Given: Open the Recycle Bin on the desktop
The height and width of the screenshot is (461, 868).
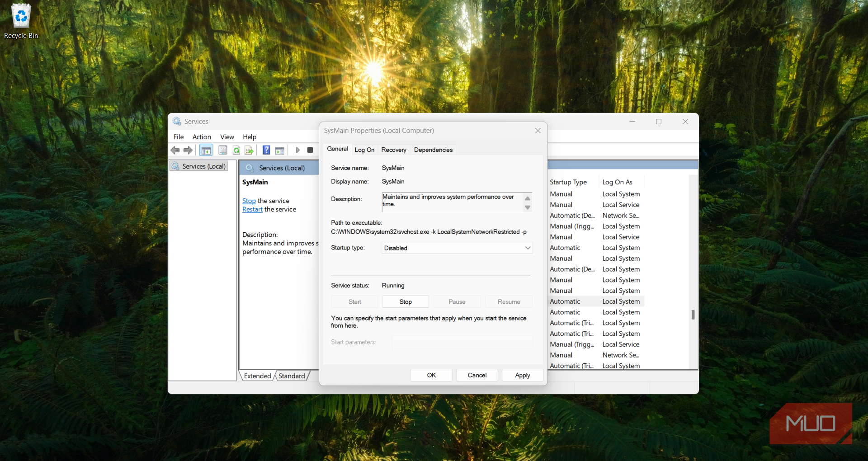Looking at the screenshot, I should pyautogui.click(x=21, y=21).
